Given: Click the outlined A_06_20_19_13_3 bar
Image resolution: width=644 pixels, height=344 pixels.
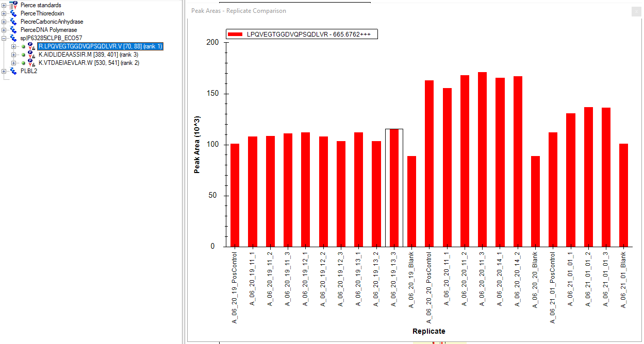Looking at the screenshot, I should pos(394,188).
